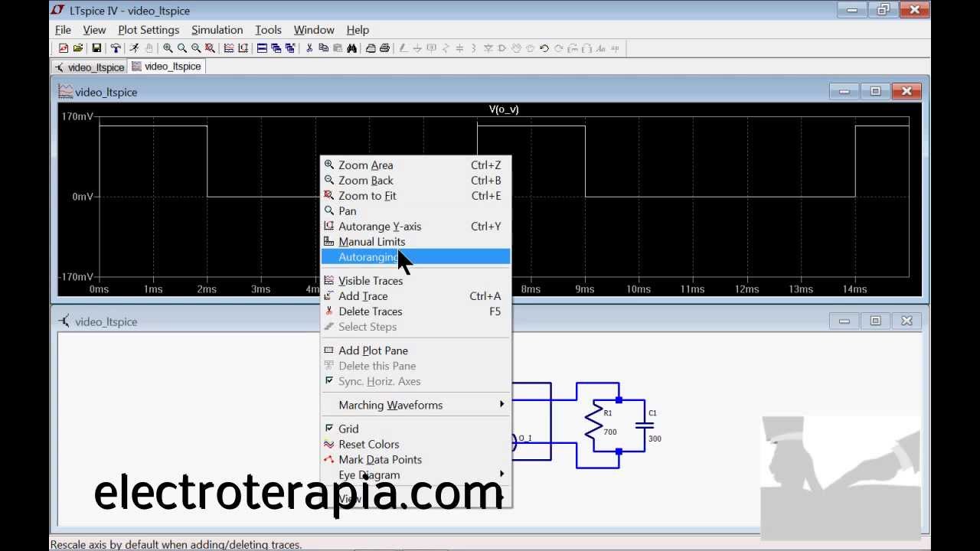Expand the Marching Waveforms submenu
Viewport: 980px width, 551px height.
[x=416, y=405]
